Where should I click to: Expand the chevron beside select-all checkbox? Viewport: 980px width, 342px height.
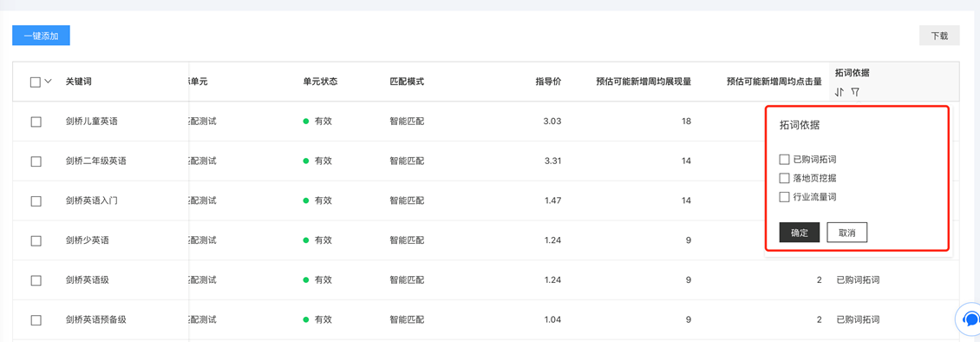coord(48,82)
